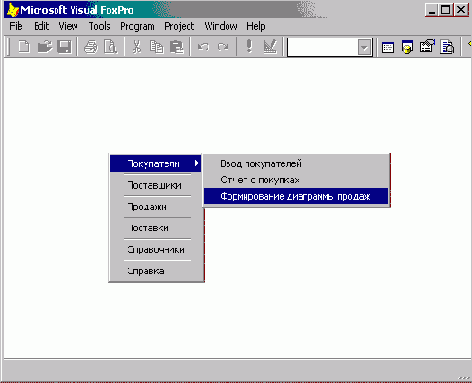Open the View menu
Screen dimensions: 472x383
tap(68, 26)
